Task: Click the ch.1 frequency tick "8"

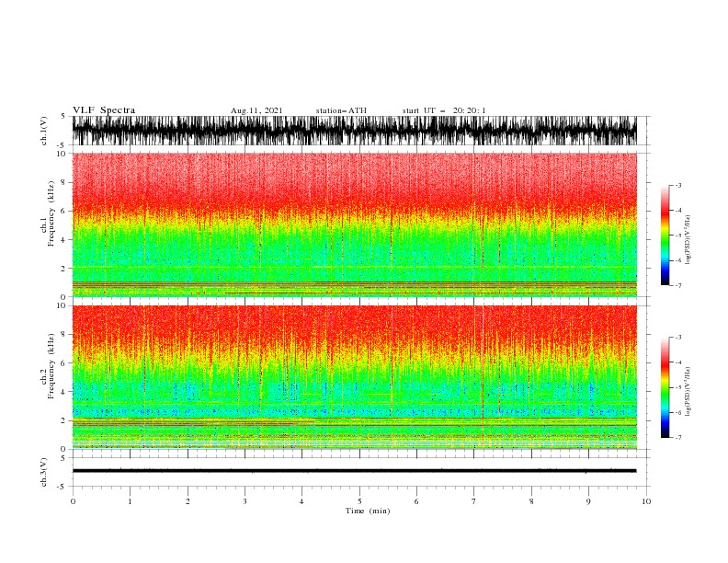Action: [64, 182]
